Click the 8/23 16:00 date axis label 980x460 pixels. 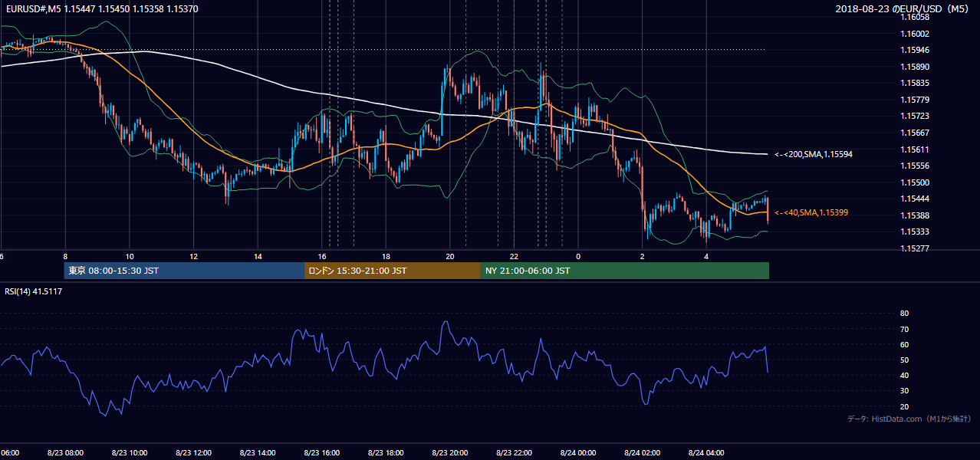(321, 452)
